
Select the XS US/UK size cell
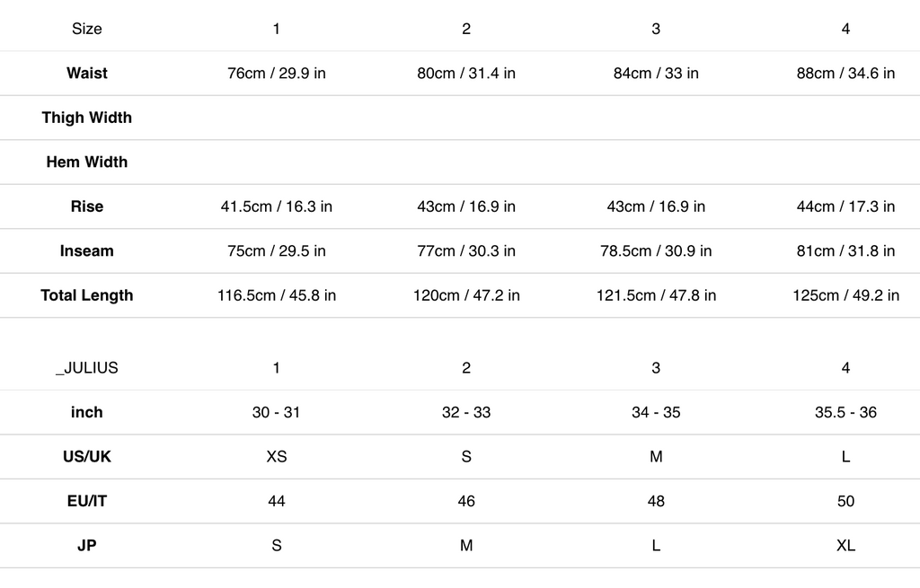(277, 457)
